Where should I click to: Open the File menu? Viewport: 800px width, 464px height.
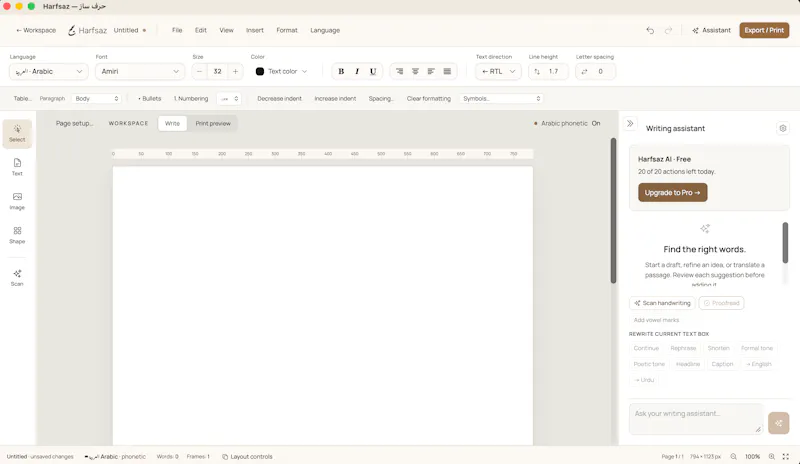point(177,31)
